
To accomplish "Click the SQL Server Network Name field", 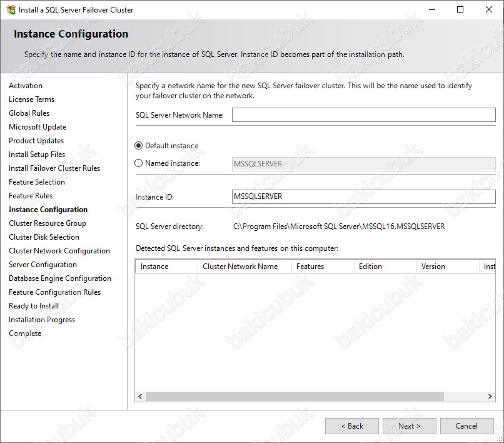I will point(363,115).
